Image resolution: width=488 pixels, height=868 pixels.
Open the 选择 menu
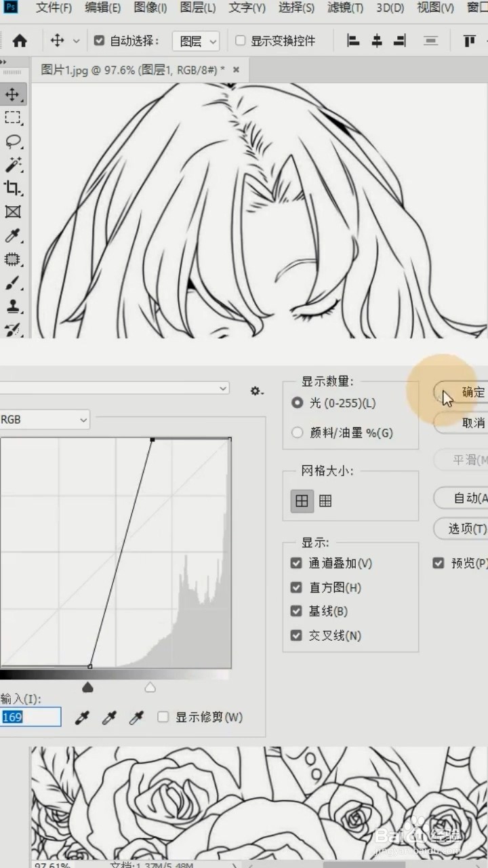[297, 8]
